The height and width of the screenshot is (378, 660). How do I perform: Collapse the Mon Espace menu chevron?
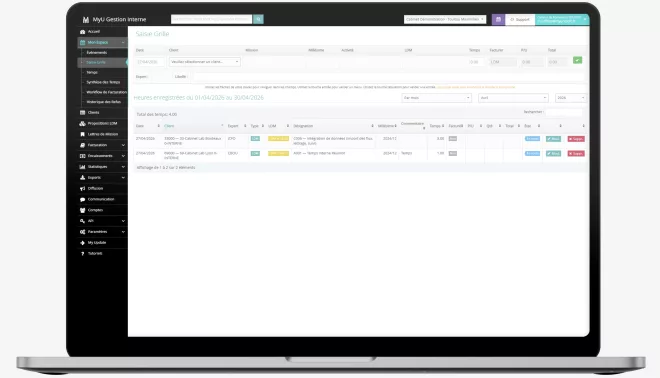123,43
